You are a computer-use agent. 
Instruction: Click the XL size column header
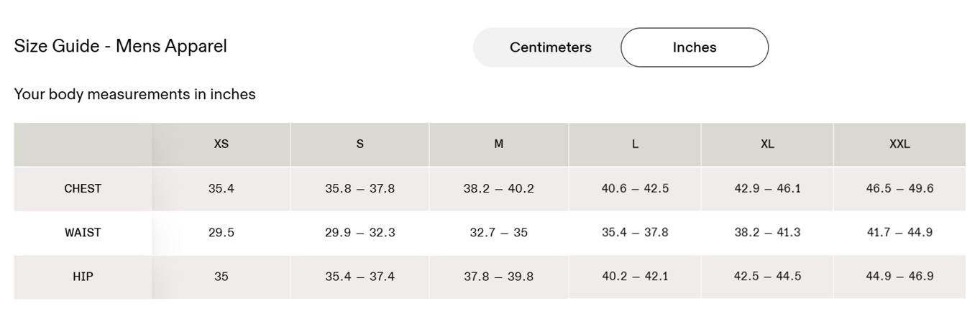[x=767, y=144]
